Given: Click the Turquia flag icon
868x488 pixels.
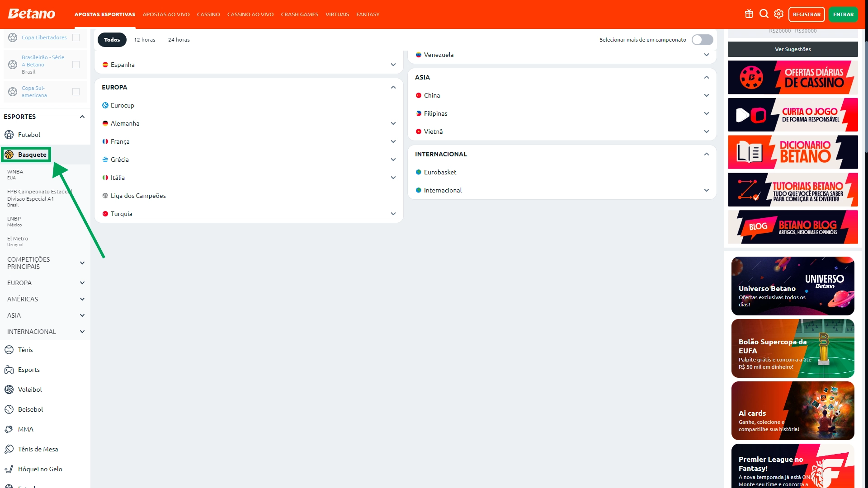Looking at the screenshot, I should pyautogui.click(x=105, y=214).
